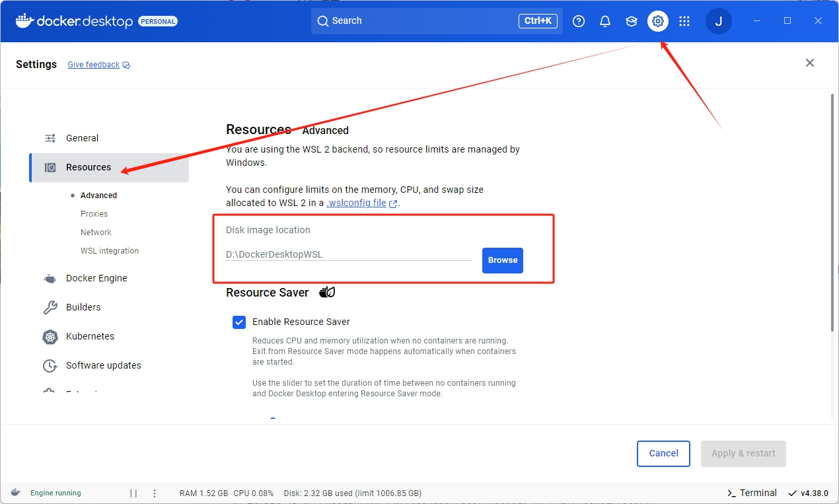The image size is (839, 504).
Task: Click the Resource Saver heading
Action: (268, 293)
